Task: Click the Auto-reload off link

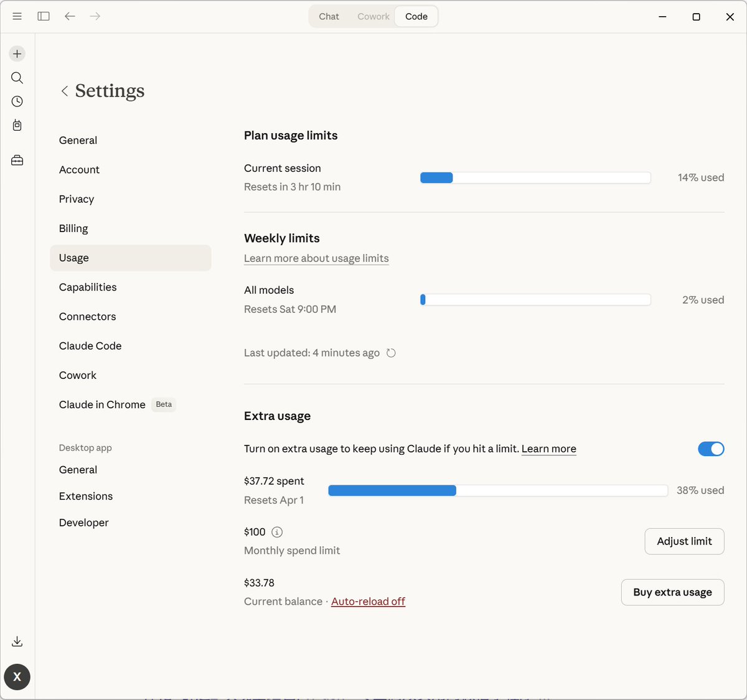Action: [368, 602]
